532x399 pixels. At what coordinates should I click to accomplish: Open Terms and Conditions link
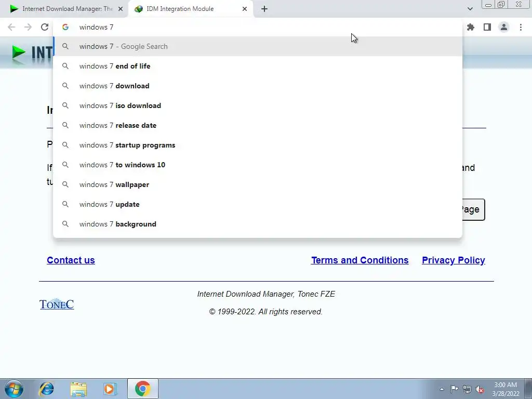(360, 260)
